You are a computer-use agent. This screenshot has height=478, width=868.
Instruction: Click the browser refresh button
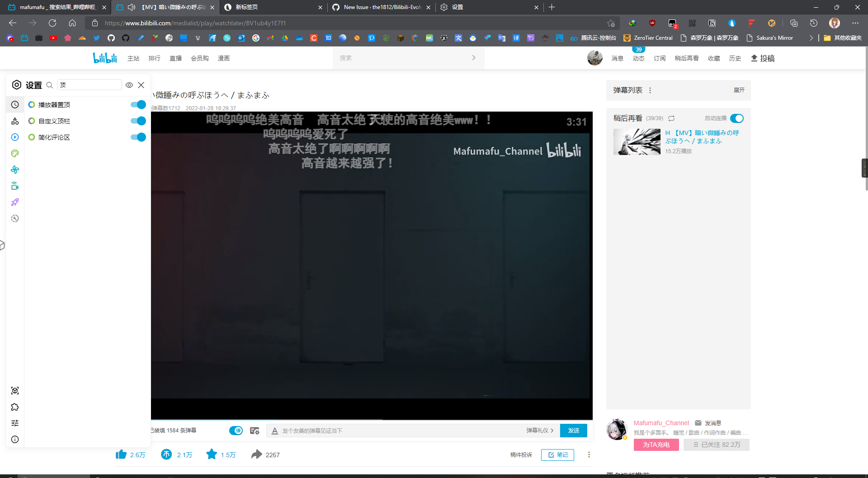(52, 23)
